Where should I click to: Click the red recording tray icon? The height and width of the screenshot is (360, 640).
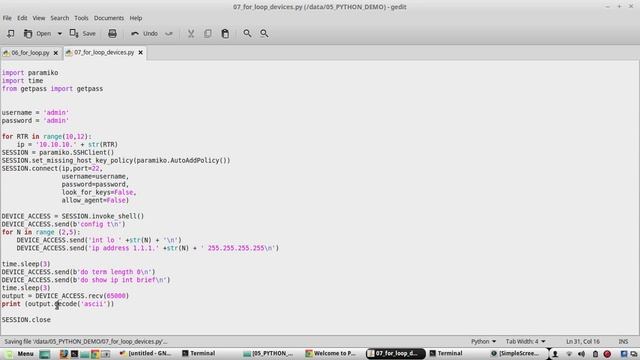[x=607, y=354]
